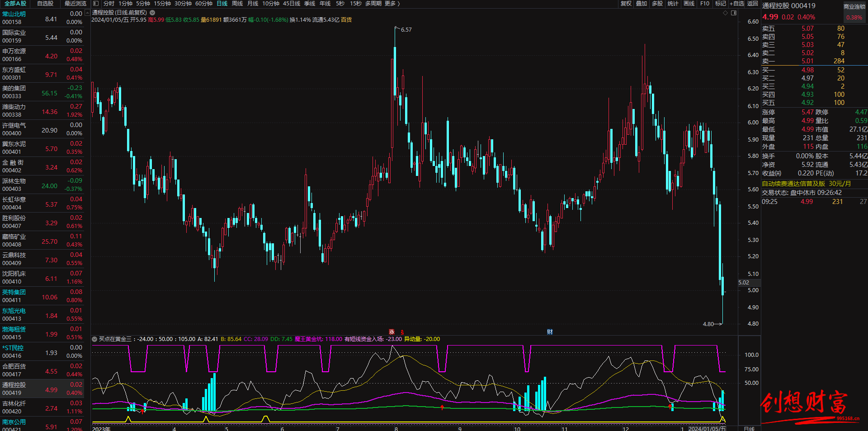This screenshot has width=868, height=431.
Task: Select 15秒 chart period
Action: 356,3
